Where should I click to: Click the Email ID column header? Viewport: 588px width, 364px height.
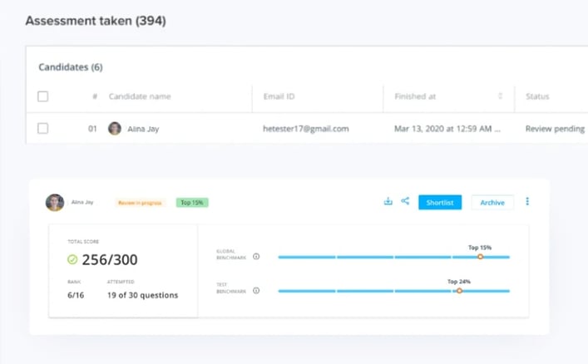point(279,96)
